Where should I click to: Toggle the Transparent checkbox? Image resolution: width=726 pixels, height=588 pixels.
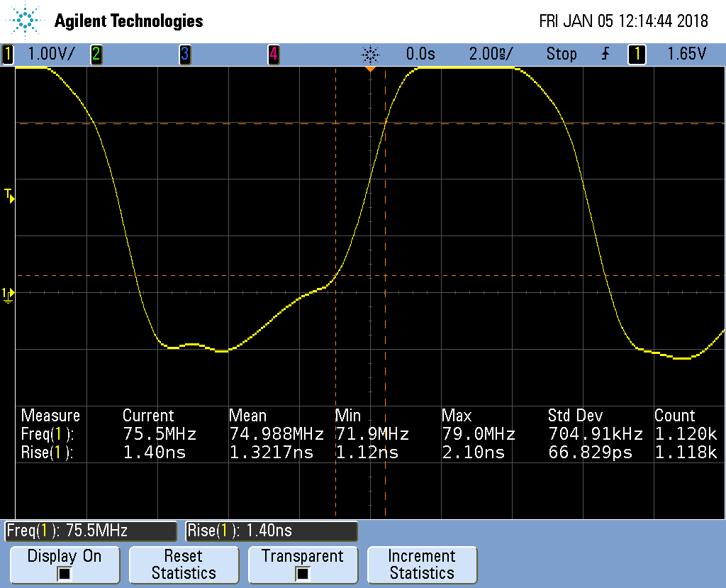302,573
